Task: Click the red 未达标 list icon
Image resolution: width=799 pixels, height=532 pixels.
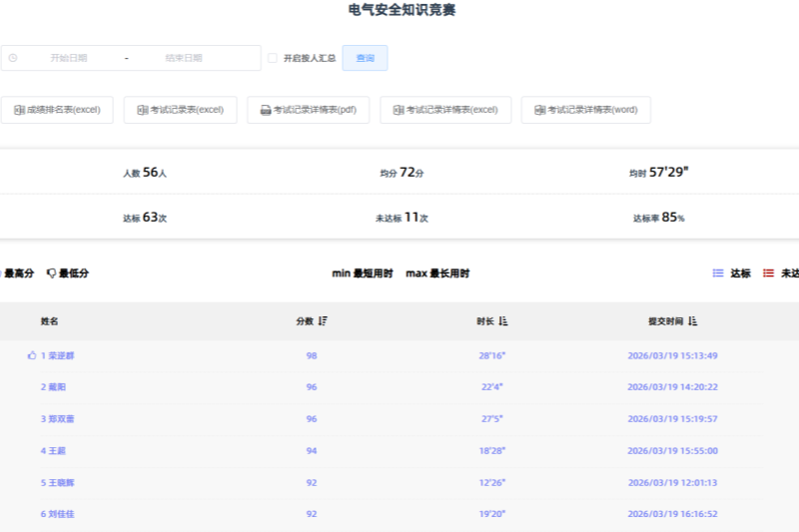Action: point(768,273)
